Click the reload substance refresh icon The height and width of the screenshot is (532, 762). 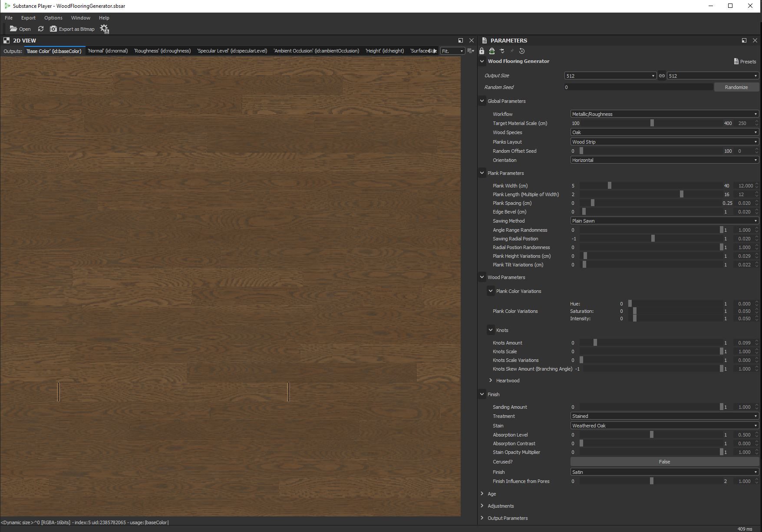tap(41, 29)
